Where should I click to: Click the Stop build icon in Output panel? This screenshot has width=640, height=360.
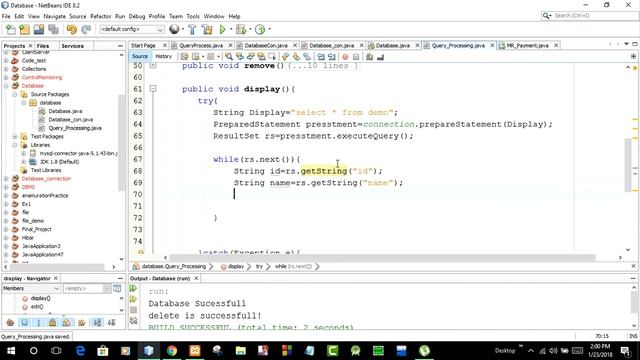pyautogui.click(x=133, y=310)
